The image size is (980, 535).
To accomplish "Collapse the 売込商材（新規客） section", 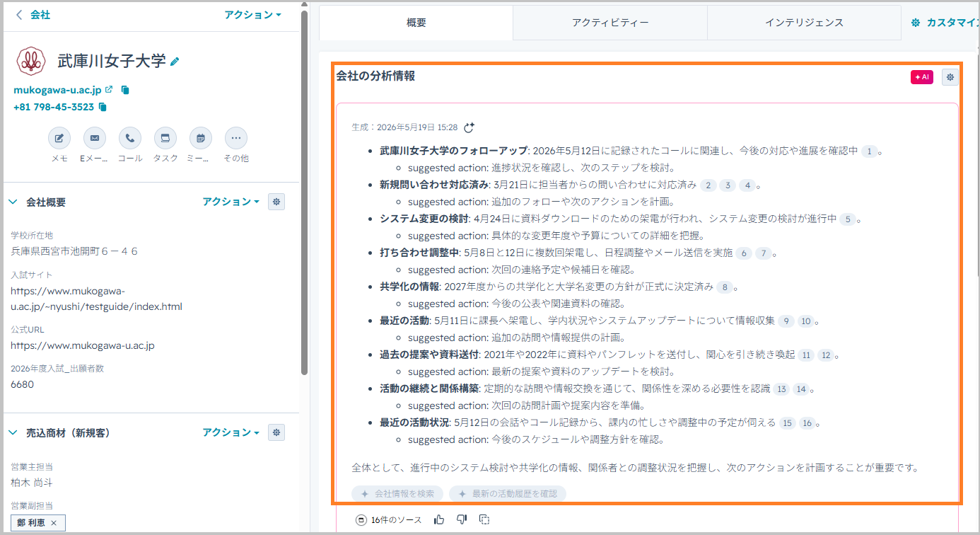I will 13,432.
